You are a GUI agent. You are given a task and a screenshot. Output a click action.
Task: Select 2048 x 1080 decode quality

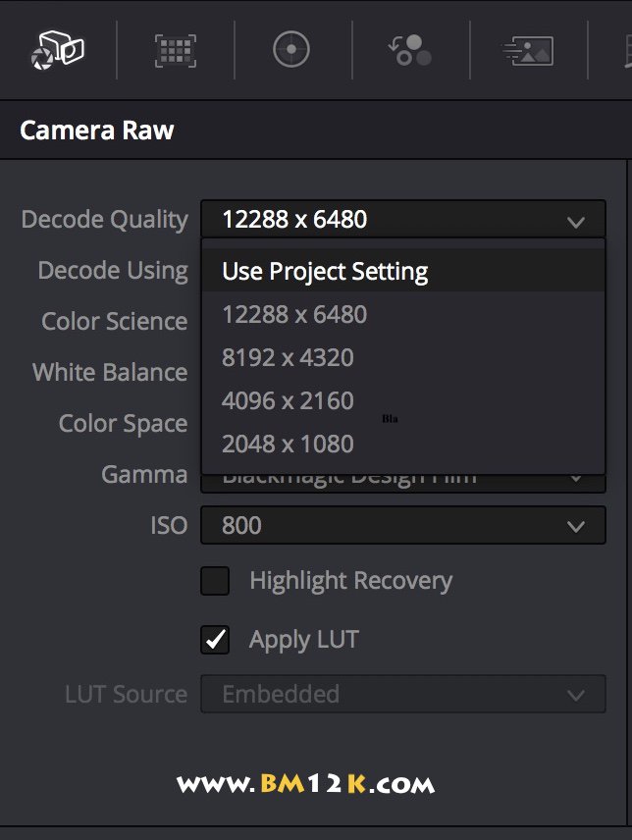pos(403,445)
